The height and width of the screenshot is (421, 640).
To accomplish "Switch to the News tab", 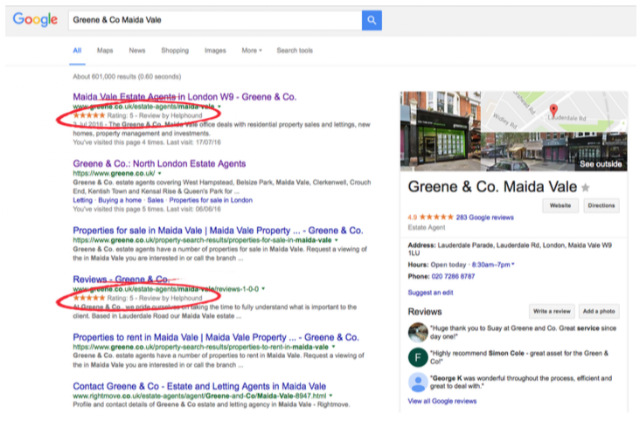I will 137,50.
